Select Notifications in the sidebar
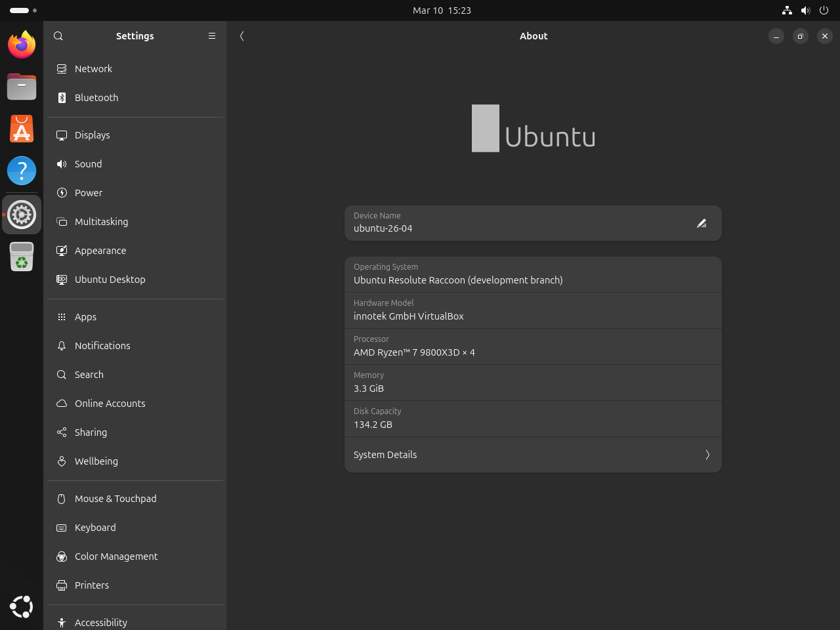The width and height of the screenshot is (840, 630). (102, 345)
